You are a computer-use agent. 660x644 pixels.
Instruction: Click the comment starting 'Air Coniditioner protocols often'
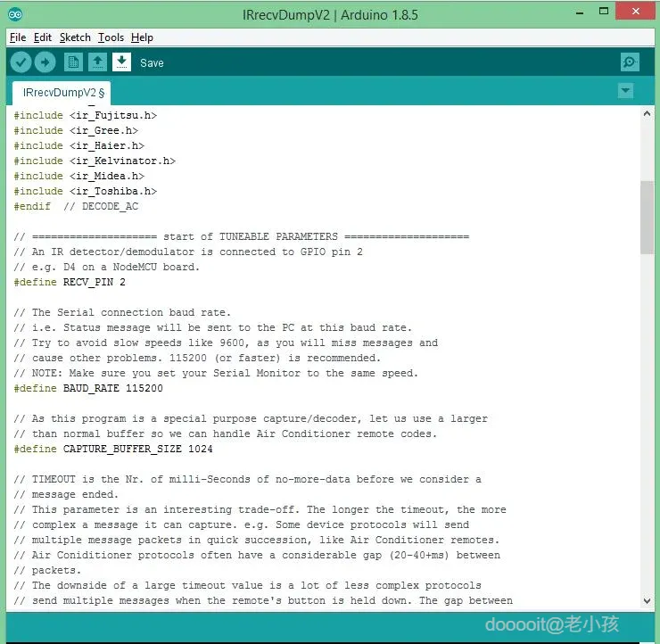(x=257, y=555)
